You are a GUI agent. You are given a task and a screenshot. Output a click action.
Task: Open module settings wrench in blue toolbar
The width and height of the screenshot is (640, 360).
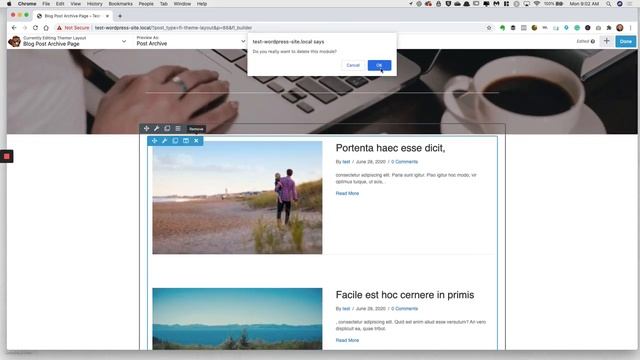pyautogui.click(x=164, y=141)
